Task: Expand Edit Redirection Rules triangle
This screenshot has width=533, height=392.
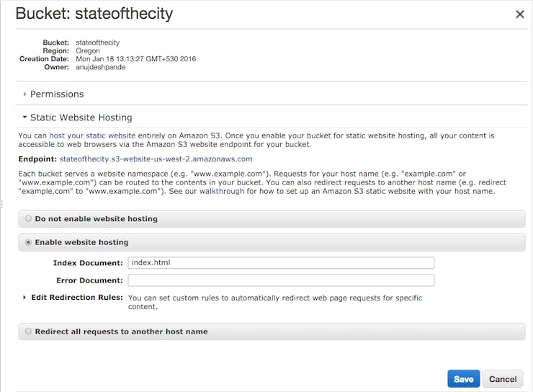Action: click(x=24, y=298)
